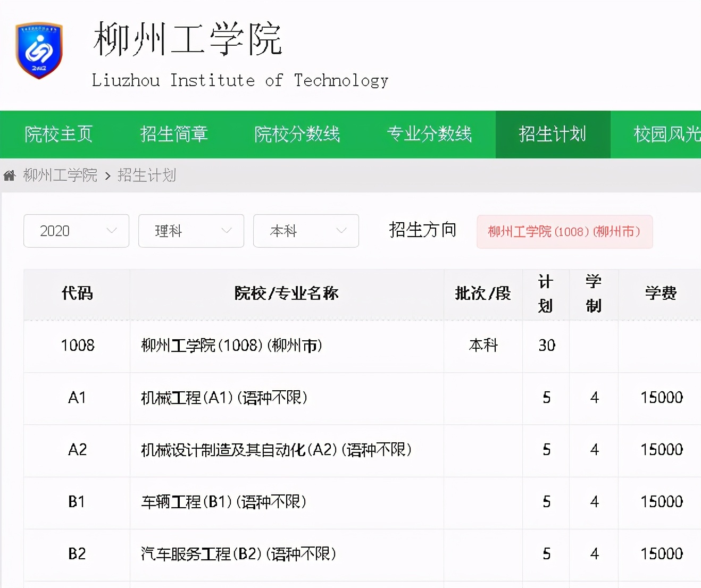Click the 招生计划 breadcrumb entry
Image resolution: width=701 pixels, height=588 pixels.
pos(147,175)
